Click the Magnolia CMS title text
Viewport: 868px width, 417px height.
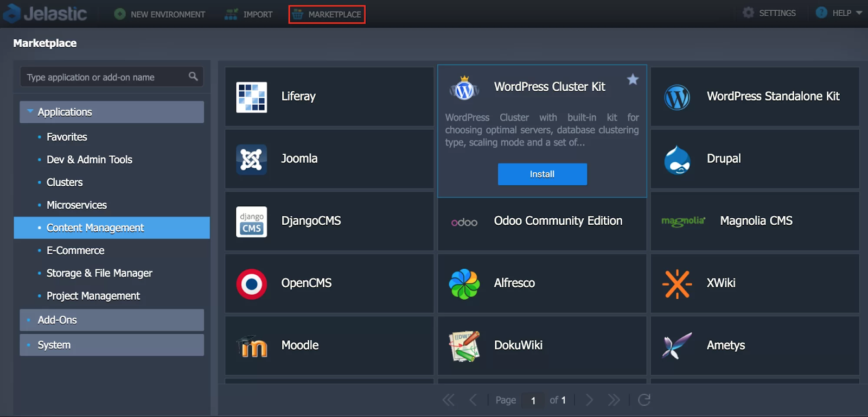click(756, 221)
